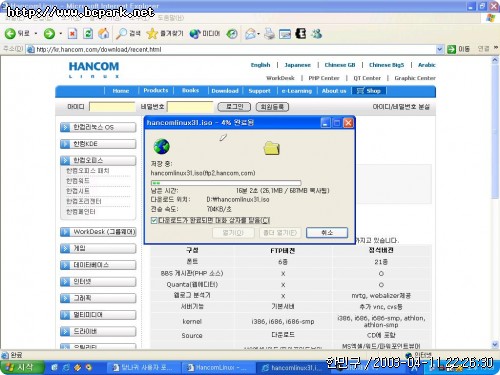Click the Edit page toolbar icon
This screenshot has height=375, width=500.
tap(285, 33)
